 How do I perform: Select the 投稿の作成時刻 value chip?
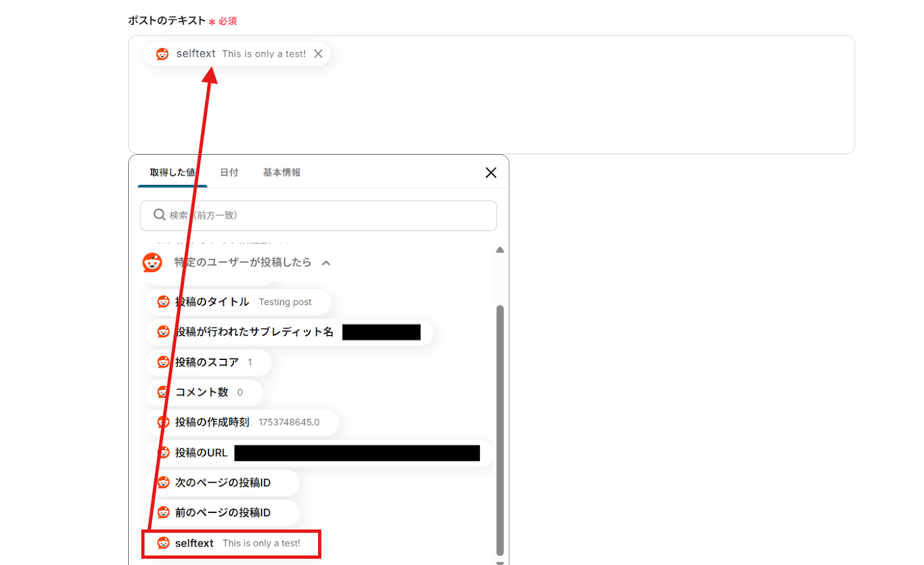pyautogui.click(x=243, y=422)
